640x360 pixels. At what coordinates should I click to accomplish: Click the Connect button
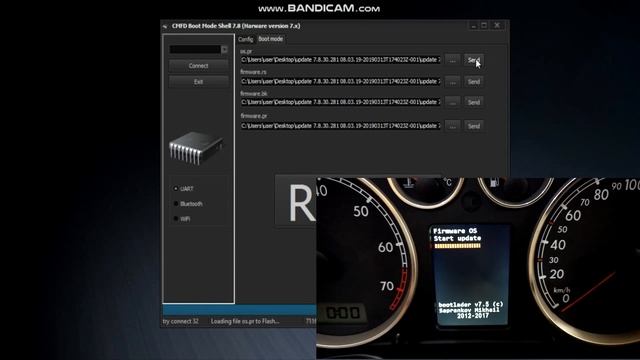[198, 66]
